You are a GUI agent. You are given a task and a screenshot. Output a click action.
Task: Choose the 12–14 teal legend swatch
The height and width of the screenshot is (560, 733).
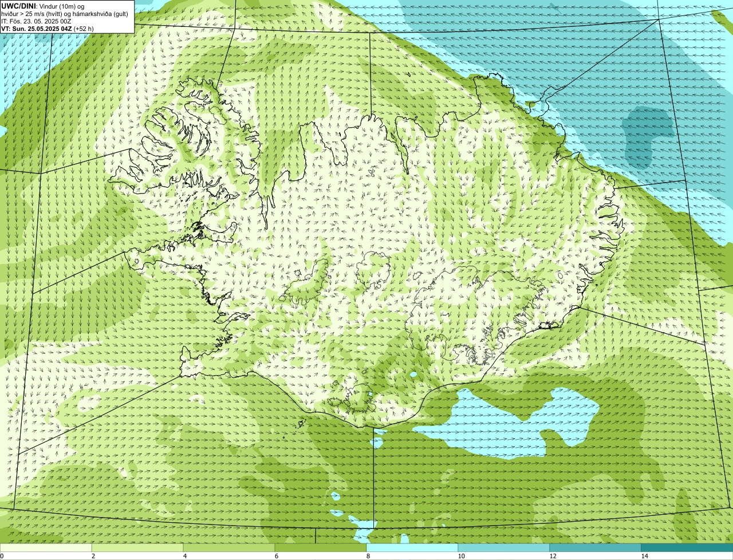[596, 548]
